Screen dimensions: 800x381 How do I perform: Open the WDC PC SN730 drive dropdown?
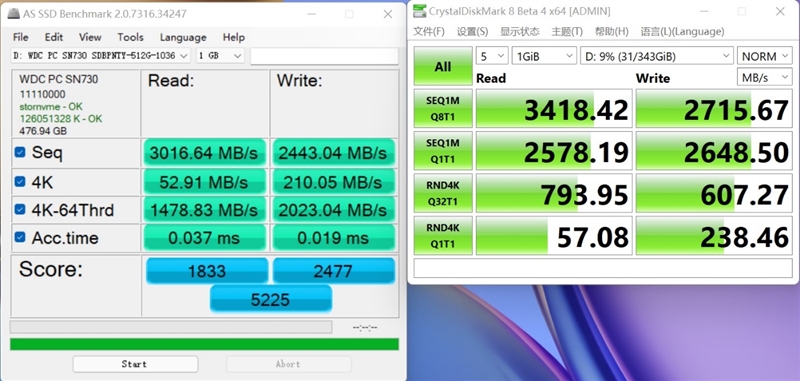pyautogui.click(x=101, y=56)
